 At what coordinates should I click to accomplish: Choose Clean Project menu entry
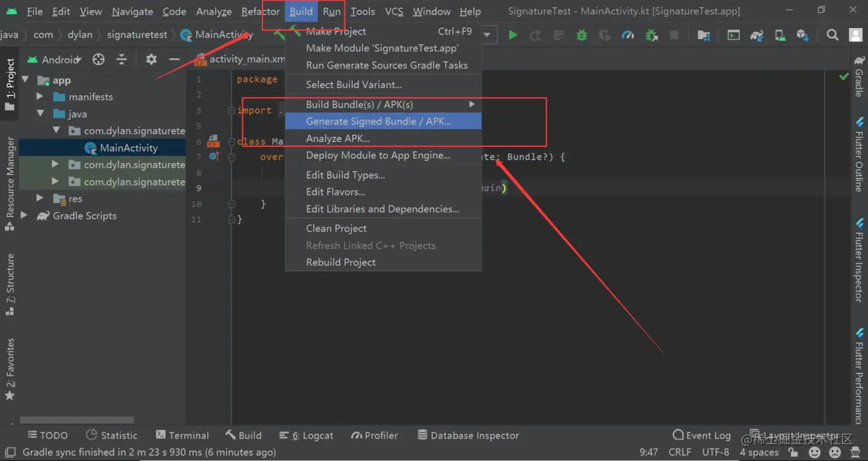tap(384, 229)
